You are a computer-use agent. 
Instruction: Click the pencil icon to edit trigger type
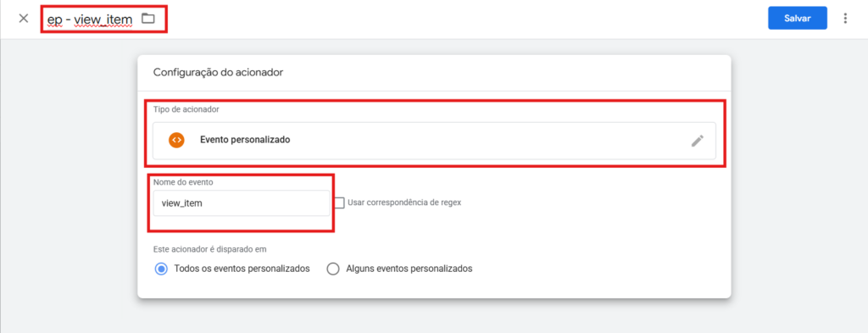(698, 141)
